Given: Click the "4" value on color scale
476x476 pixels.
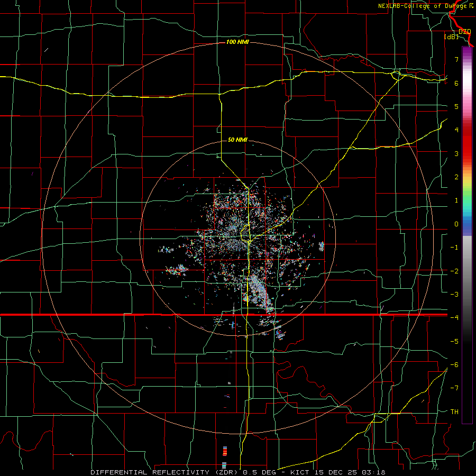Looking at the screenshot, I should point(456,130).
